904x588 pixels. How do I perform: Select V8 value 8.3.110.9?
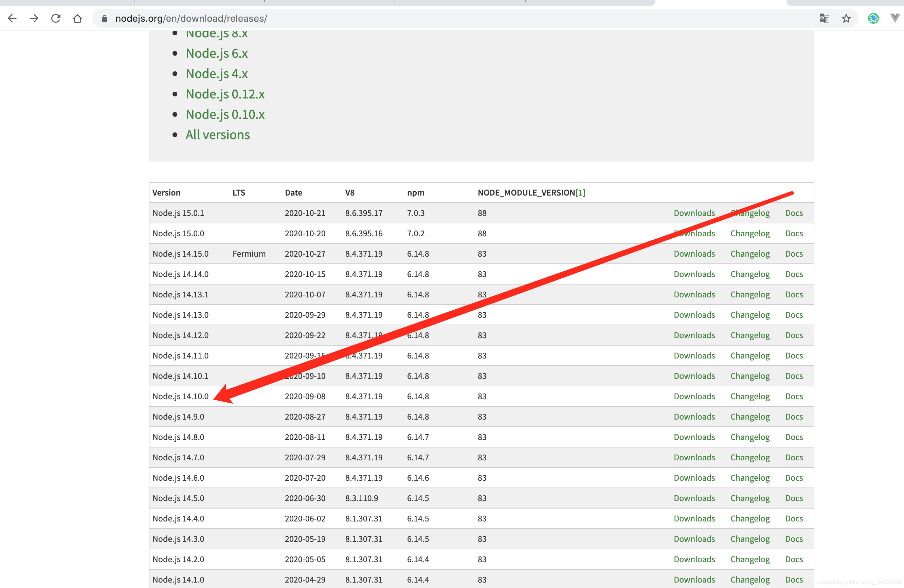[x=361, y=498]
